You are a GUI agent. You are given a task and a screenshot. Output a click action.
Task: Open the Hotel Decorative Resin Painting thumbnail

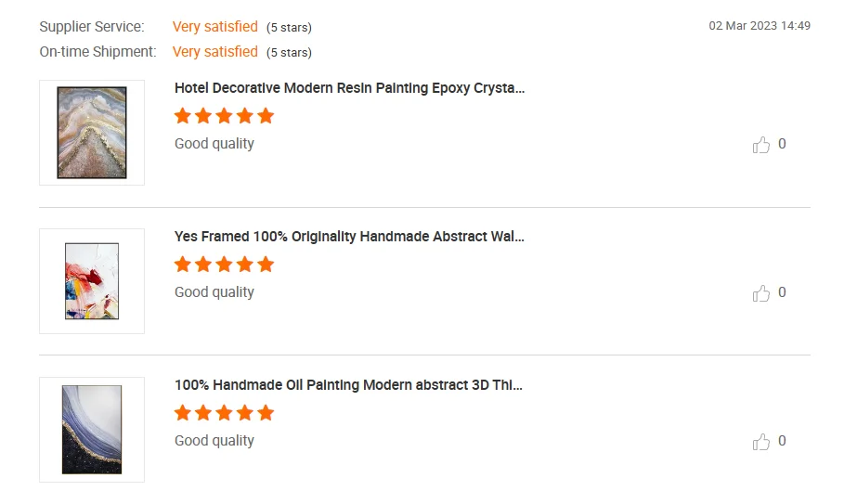tap(92, 133)
